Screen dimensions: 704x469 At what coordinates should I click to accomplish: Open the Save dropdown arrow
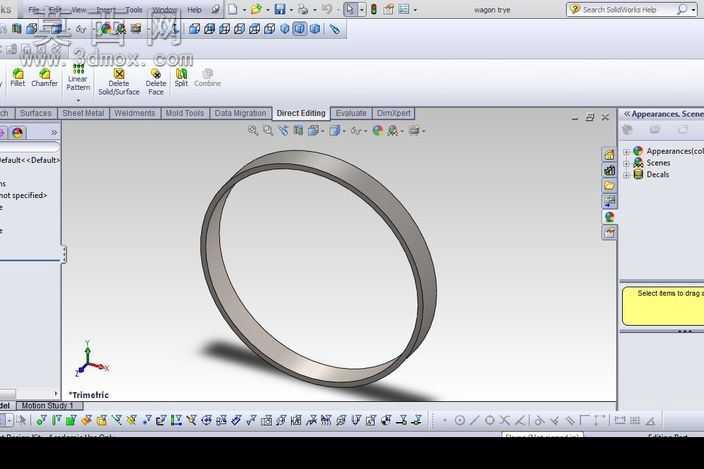pyautogui.click(x=291, y=9)
